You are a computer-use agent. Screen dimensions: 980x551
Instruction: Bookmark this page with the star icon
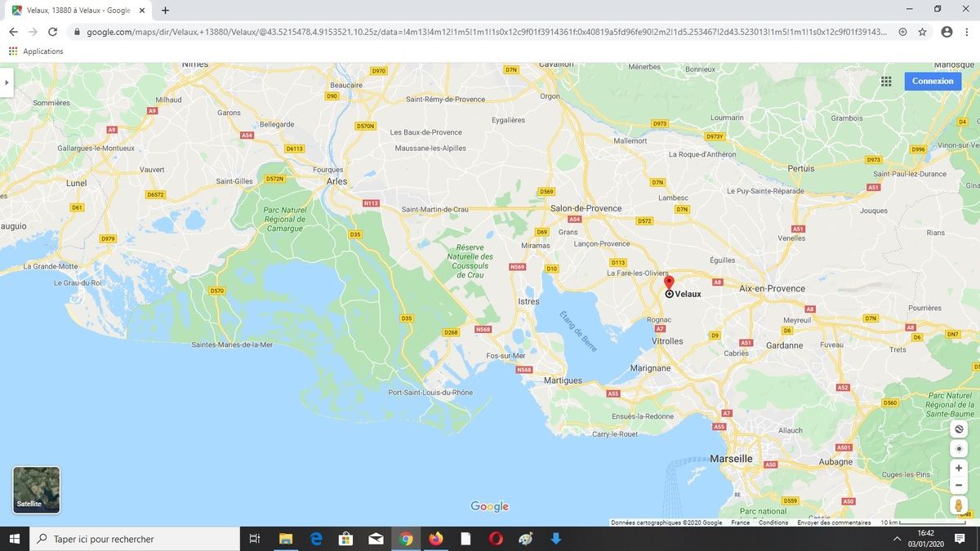[922, 32]
